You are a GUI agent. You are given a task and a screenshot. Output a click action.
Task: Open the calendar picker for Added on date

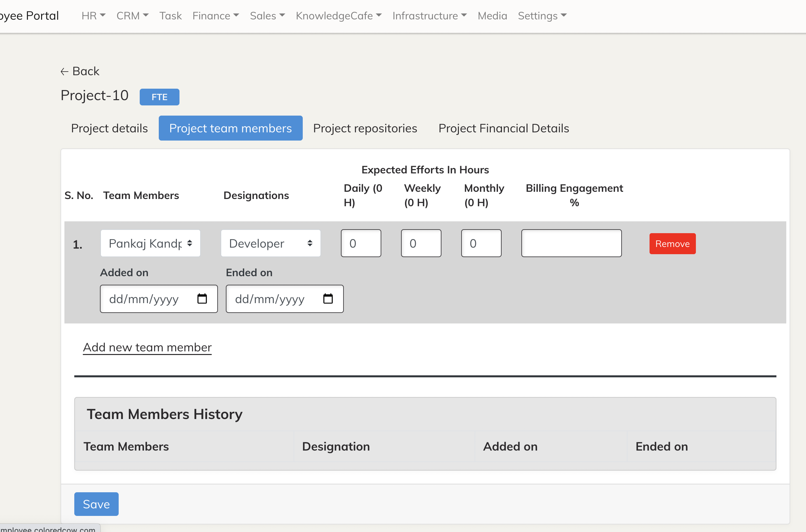(202, 299)
